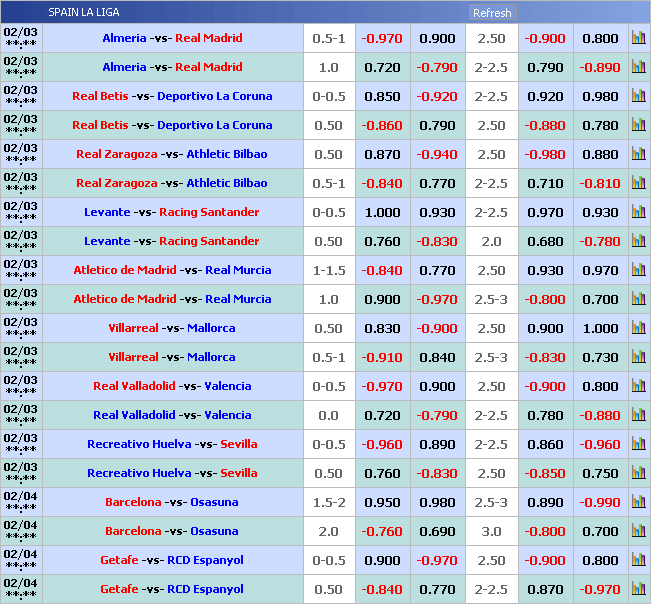The height and width of the screenshot is (604, 651).
Task: Open chart icon for Almeria 0.5-1 handicap row
Action: coord(638,38)
